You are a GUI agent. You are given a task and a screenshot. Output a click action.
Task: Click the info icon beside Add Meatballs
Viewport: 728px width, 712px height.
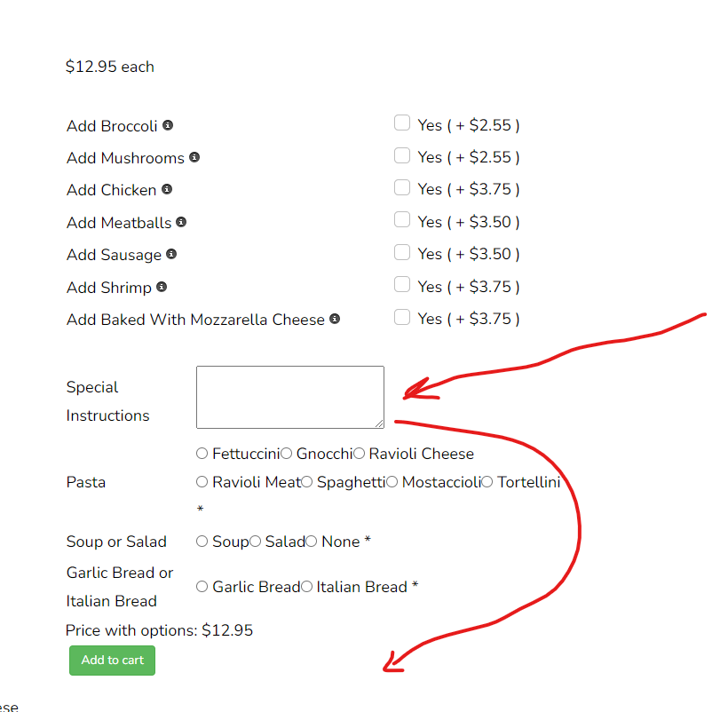tap(181, 222)
